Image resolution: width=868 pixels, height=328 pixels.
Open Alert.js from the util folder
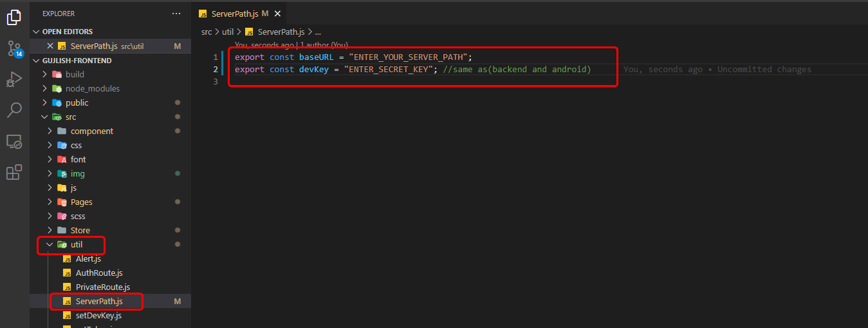[88, 259]
